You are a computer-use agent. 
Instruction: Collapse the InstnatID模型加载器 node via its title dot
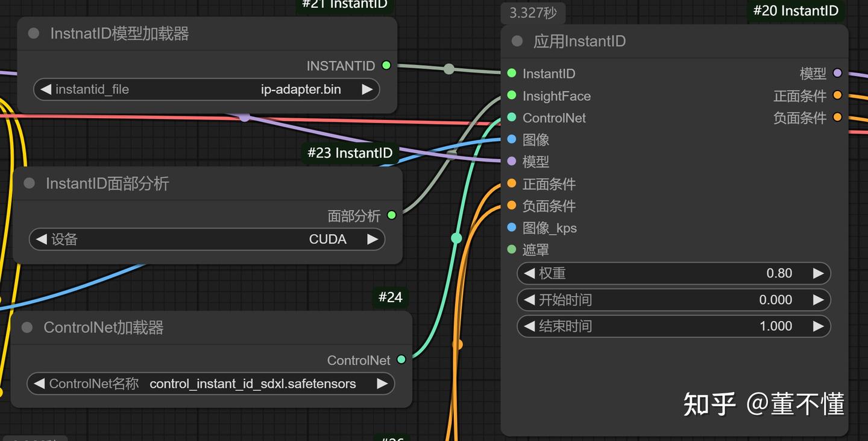33,34
